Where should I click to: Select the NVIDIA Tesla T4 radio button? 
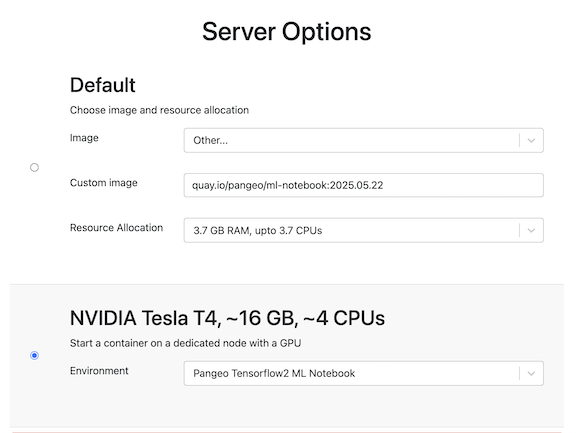[35, 356]
